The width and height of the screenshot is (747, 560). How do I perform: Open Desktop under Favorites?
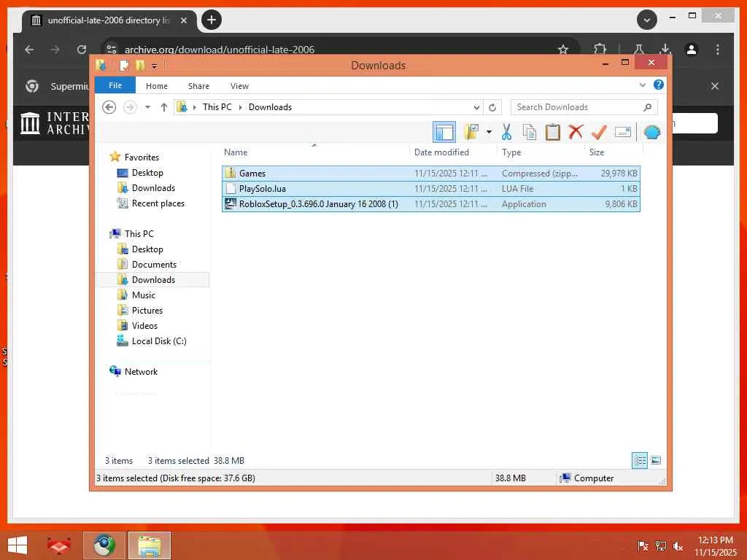[x=147, y=172]
